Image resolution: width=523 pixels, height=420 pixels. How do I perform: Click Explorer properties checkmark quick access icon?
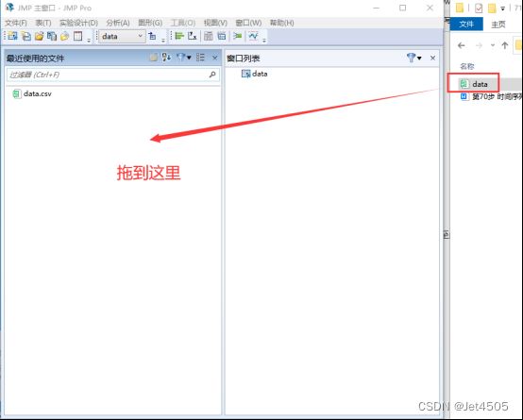click(x=479, y=8)
